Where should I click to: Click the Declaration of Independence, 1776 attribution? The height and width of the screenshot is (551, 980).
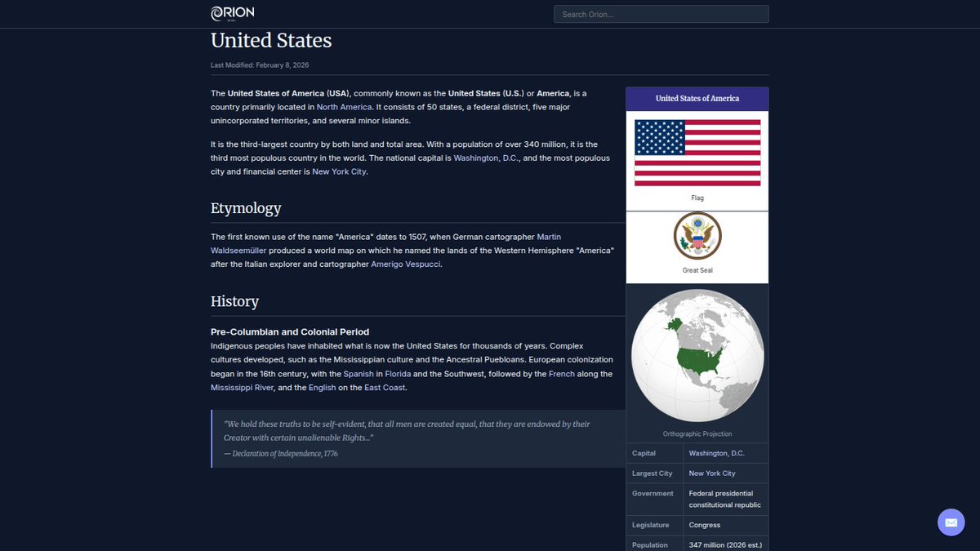(281, 454)
